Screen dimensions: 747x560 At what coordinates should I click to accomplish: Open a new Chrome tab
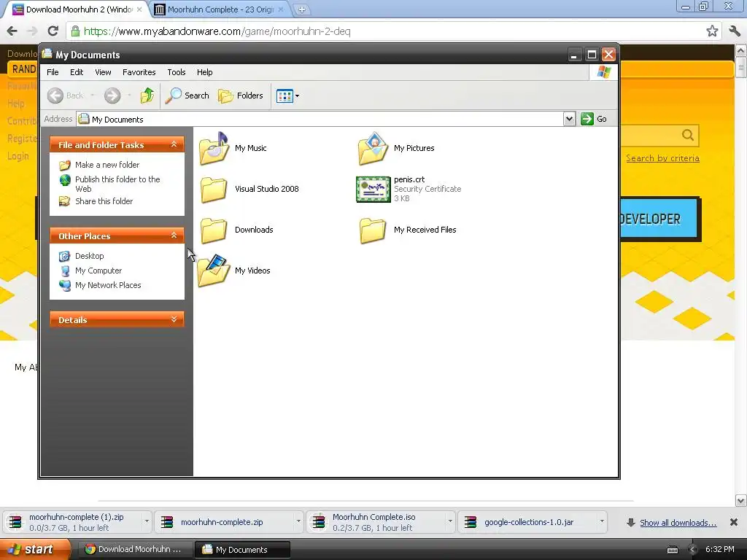pyautogui.click(x=301, y=9)
